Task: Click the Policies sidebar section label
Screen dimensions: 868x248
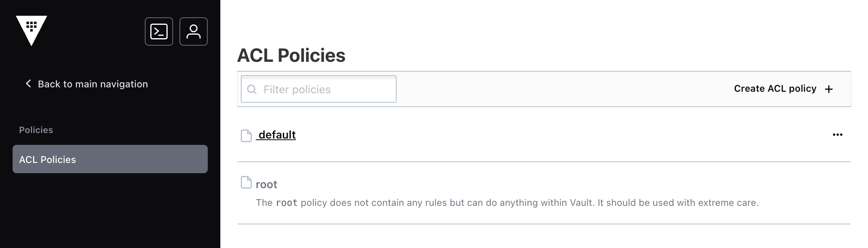Action: (36, 130)
